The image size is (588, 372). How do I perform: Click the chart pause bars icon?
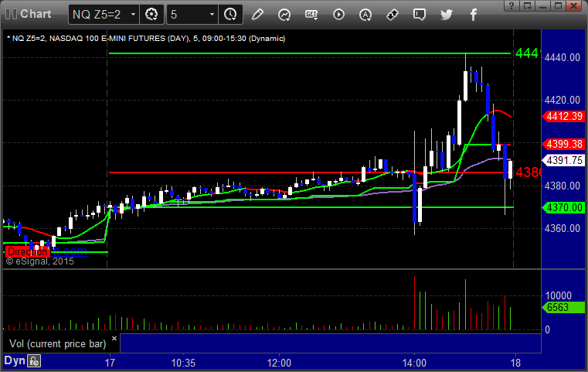pos(12,14)
